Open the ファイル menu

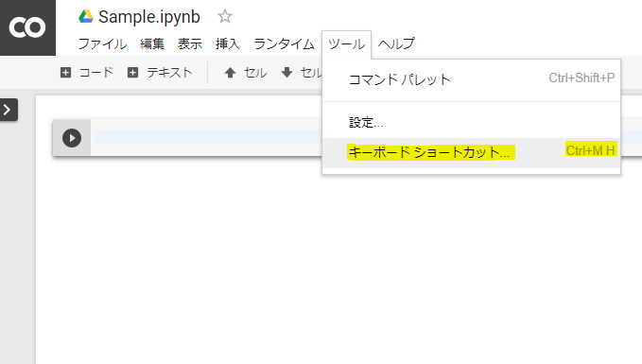click(102, 43)
